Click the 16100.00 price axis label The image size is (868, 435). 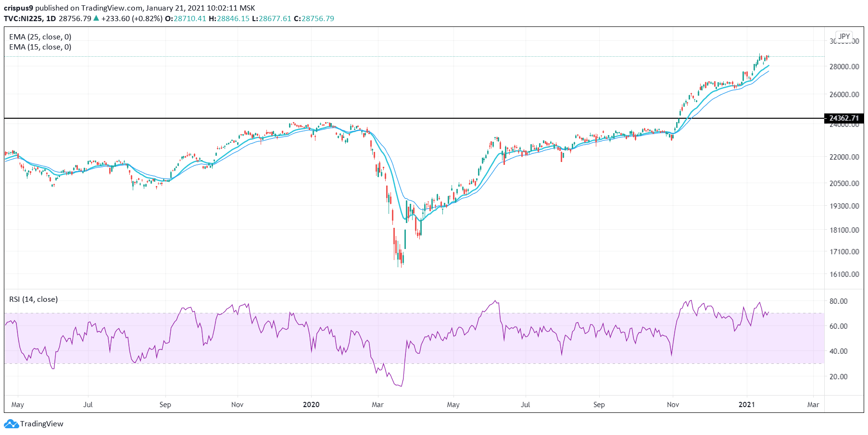844,274
